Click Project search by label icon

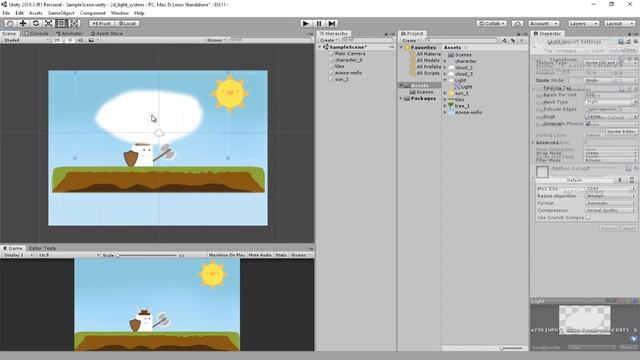point(513,40)
